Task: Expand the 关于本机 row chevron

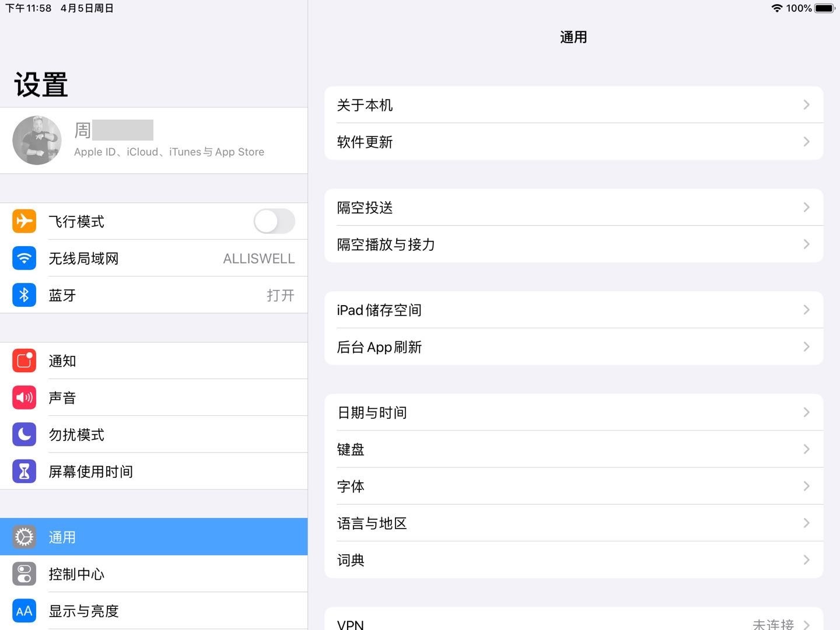Action: [806, 105]
